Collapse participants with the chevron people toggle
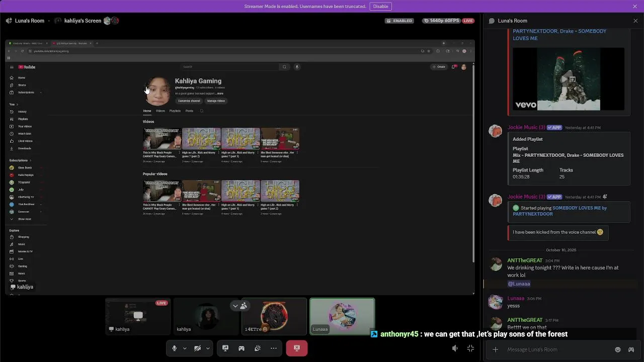 tap(239, 306)
